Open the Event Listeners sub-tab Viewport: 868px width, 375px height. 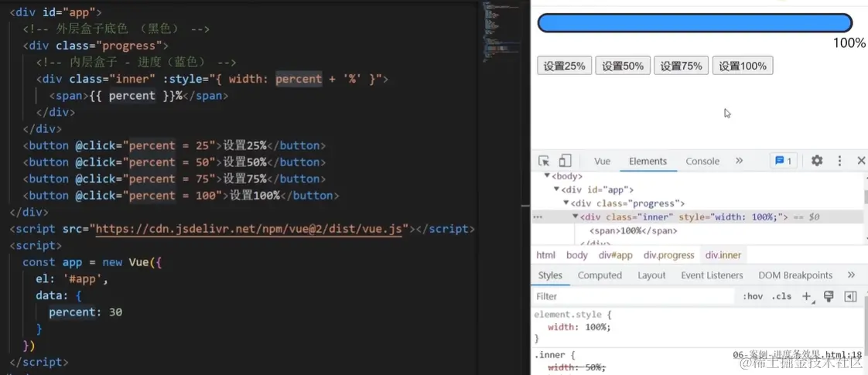pyautogui.click(x=712, y=275)
